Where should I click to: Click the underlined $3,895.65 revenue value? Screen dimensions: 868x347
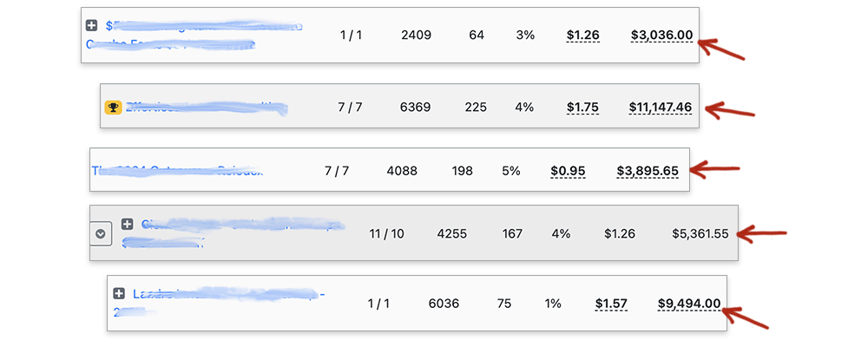tap(648, 171)
